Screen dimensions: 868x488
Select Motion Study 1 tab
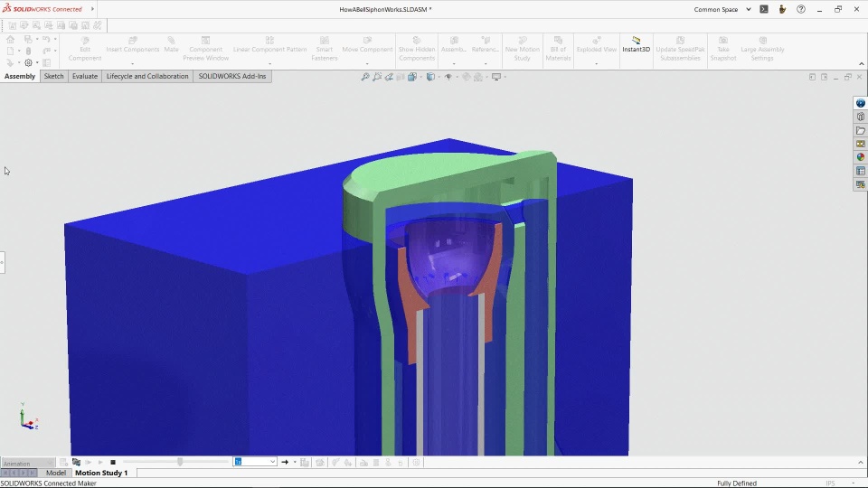pyautogui.click(x=101, y=473)
